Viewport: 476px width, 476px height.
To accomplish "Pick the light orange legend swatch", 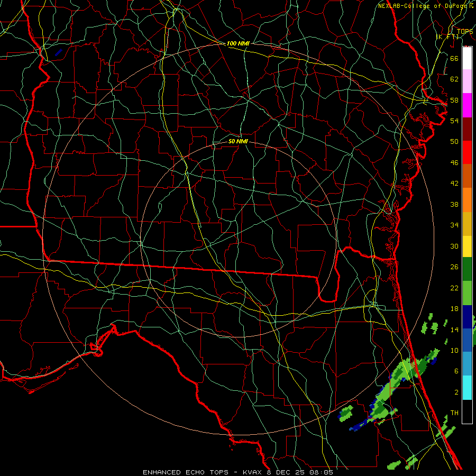I will [467, 200].
